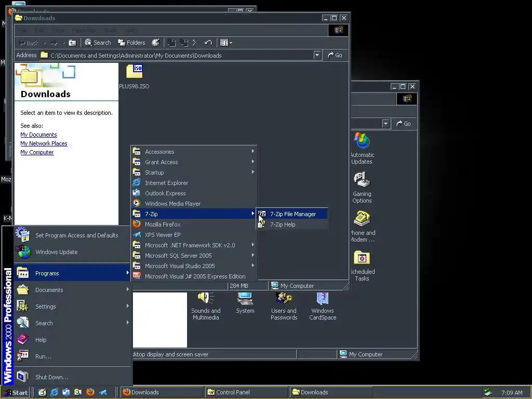Open Documents in the Start menu
Viewport: 532px width, 399px height.
[72, 290]
